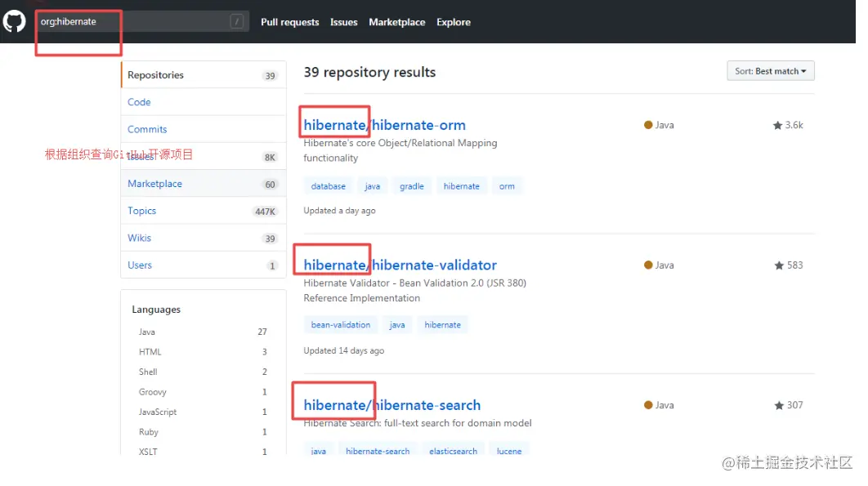Filter by XSLT language
The width and height of the screenshot is (868, 486).
point(203,451)
